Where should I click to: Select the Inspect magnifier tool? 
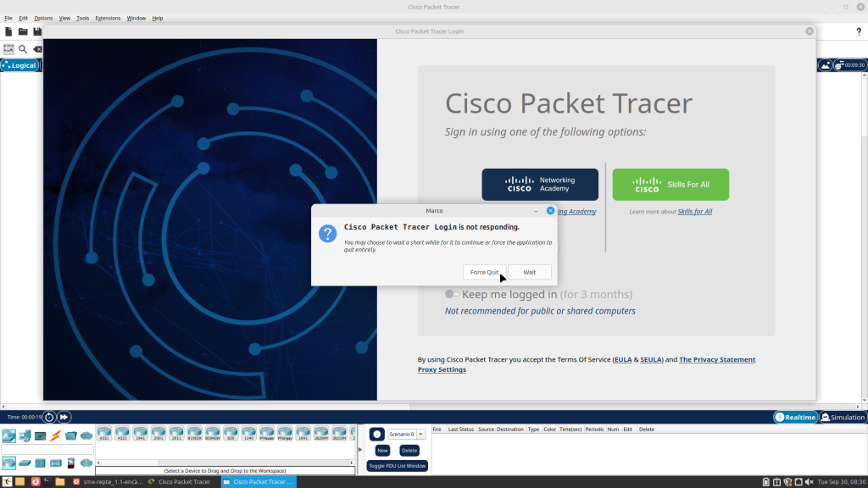point(23,49)
